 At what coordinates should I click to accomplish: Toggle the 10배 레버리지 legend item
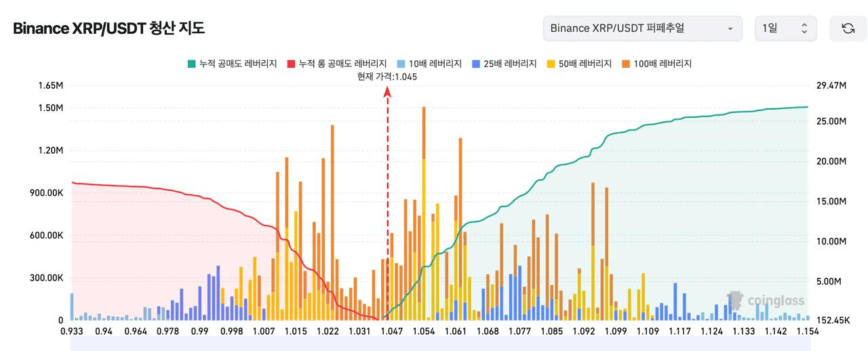[x=429, y=64]
